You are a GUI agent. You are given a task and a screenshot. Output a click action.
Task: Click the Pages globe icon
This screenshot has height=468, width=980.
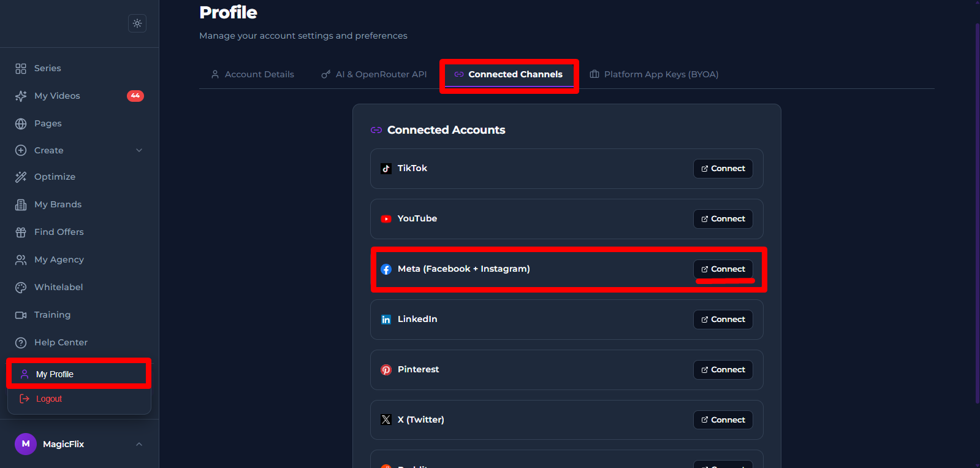pyautogui.click(x=21, y=124)
